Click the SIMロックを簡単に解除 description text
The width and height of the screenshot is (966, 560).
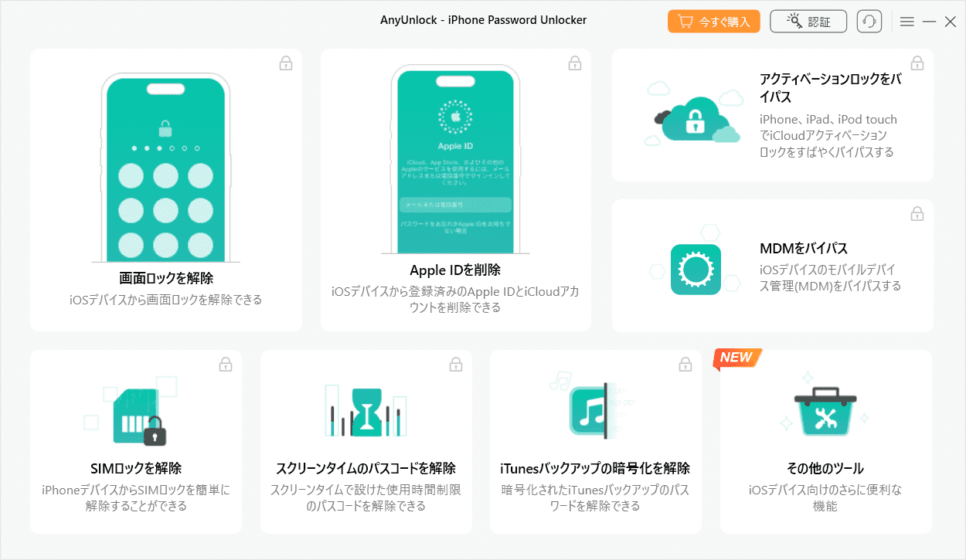pos(136,498)
